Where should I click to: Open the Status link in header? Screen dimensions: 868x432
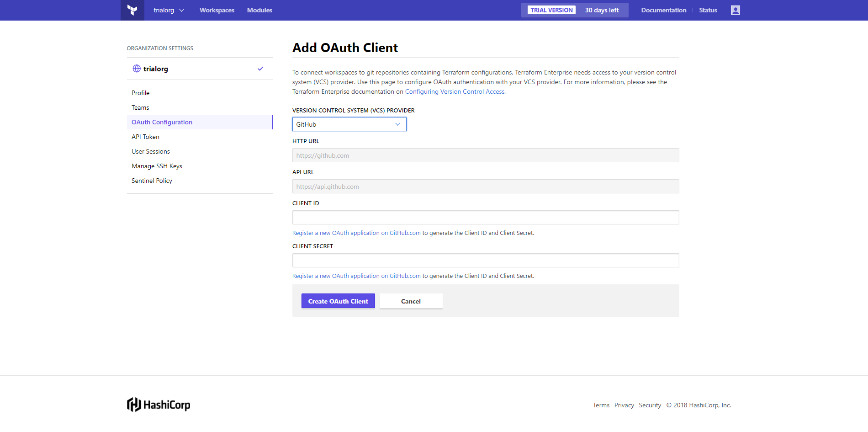pos(708,10)
